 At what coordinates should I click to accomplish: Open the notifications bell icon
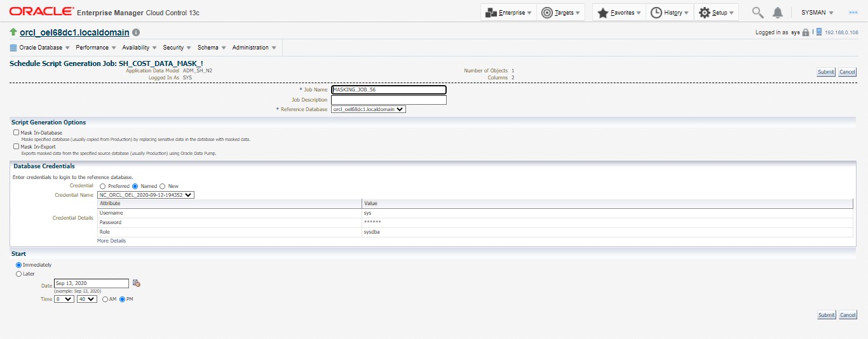[x=778, y=13]
